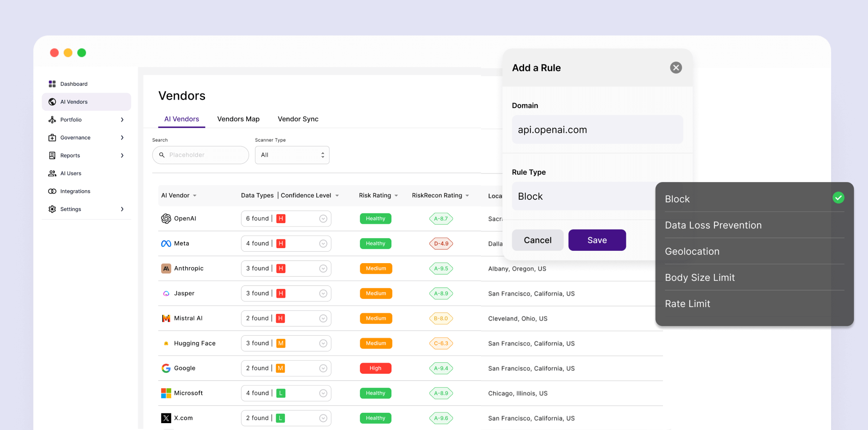This screenshot has height=430, width=868.
Task: Click Meta's D-4.9 RiskRecon badge
Action: tap(441, 244)
